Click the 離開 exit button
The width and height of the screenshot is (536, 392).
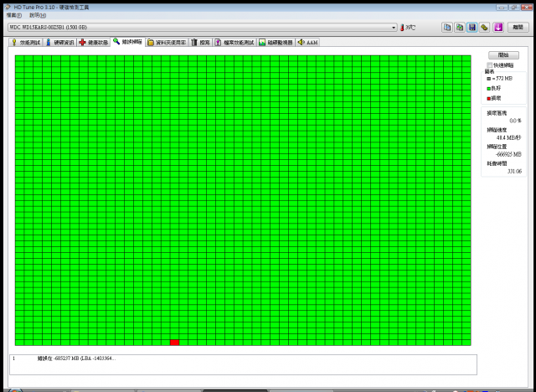518,28
